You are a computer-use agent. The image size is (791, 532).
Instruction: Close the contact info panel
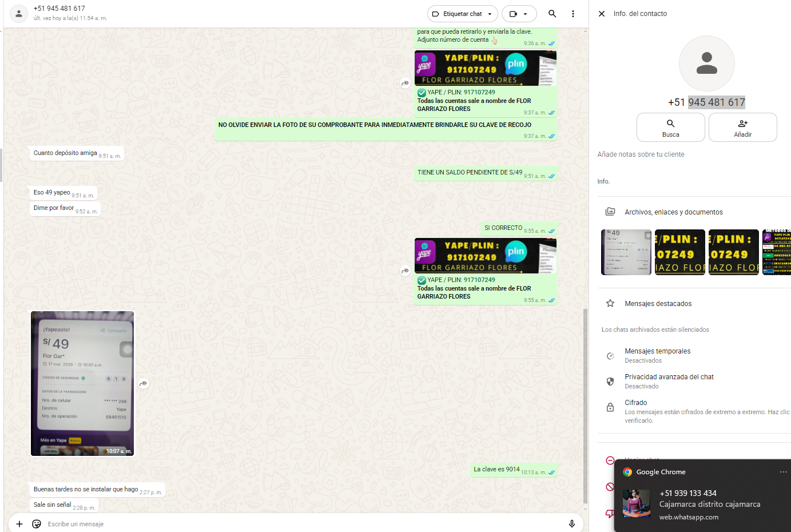tap(602, 14)
